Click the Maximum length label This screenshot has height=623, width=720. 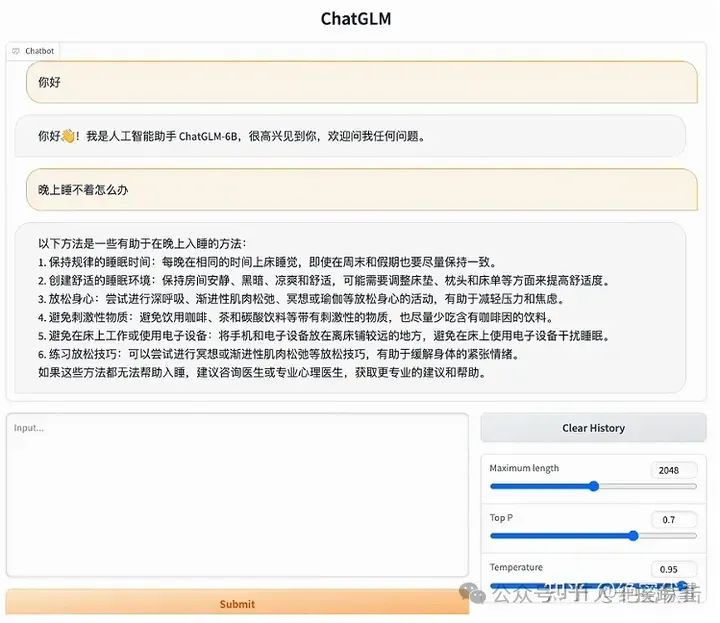pyautogui.click(x=524, y=468)
